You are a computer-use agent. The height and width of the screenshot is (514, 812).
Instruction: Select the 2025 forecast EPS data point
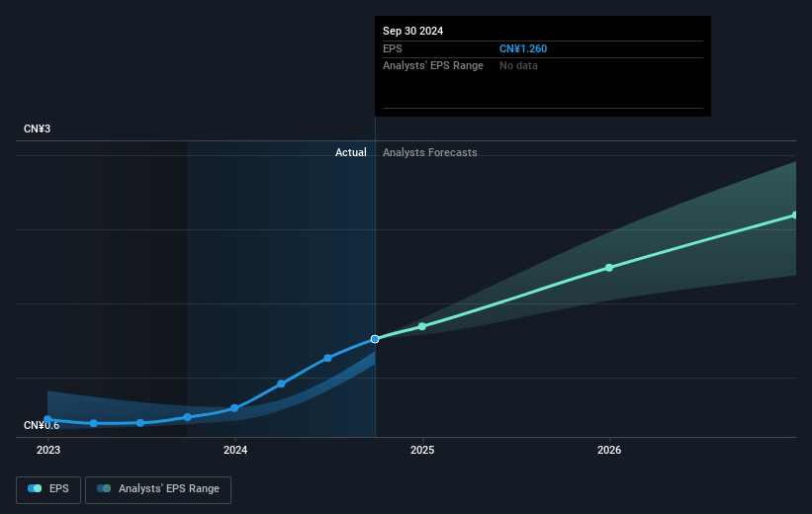[x=422, y=326]
